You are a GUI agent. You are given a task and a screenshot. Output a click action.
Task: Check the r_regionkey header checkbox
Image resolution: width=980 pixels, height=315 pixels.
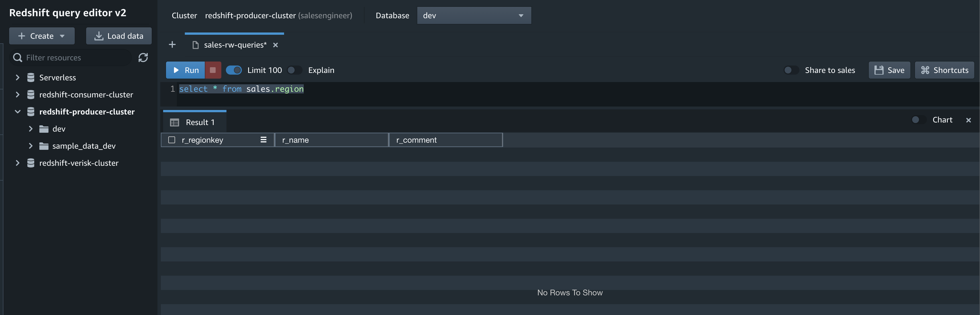[172, 140]
